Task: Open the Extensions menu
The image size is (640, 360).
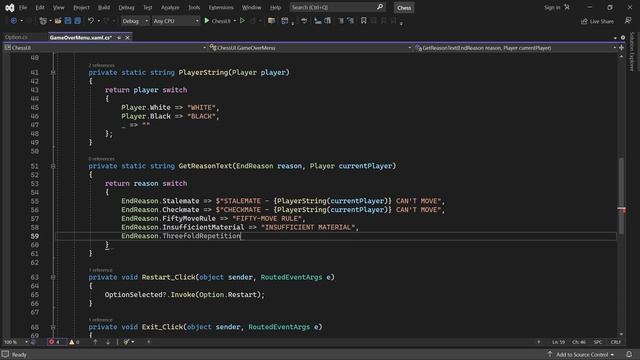Action: point(221,7)
